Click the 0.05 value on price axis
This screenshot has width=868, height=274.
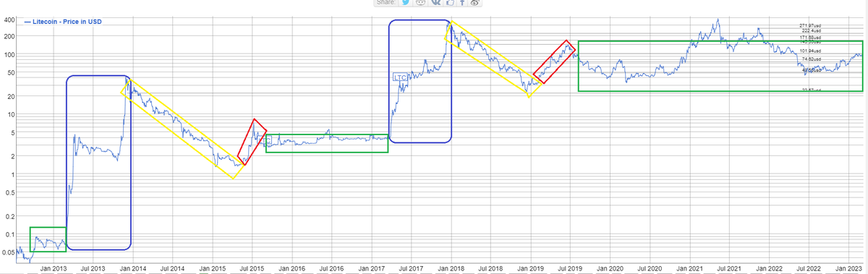click(8, 253)
